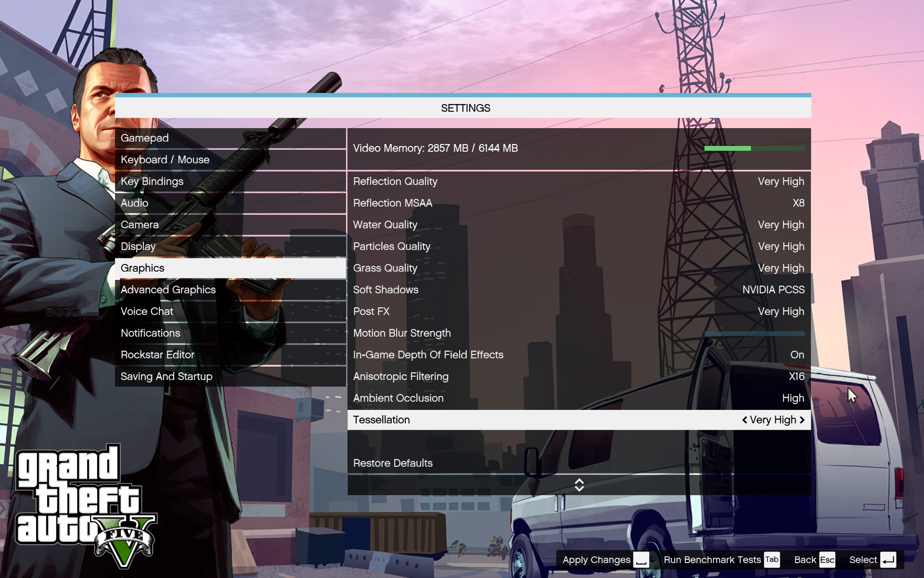924x578 pixels.
Task: Select the Post FX quality row
Action: coord(578,312)
